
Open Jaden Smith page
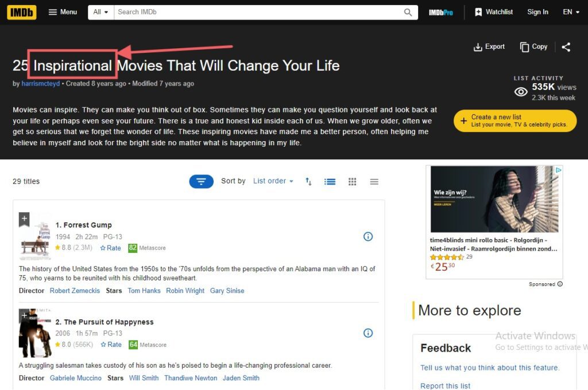[241, 378]
